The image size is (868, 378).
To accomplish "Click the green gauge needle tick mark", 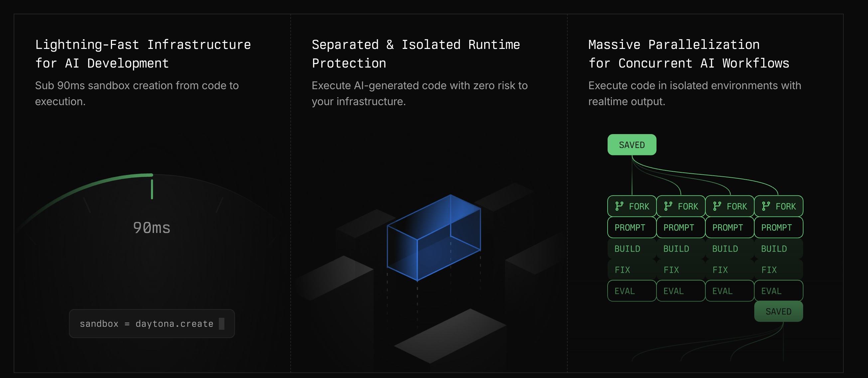I will click(152, 189).
